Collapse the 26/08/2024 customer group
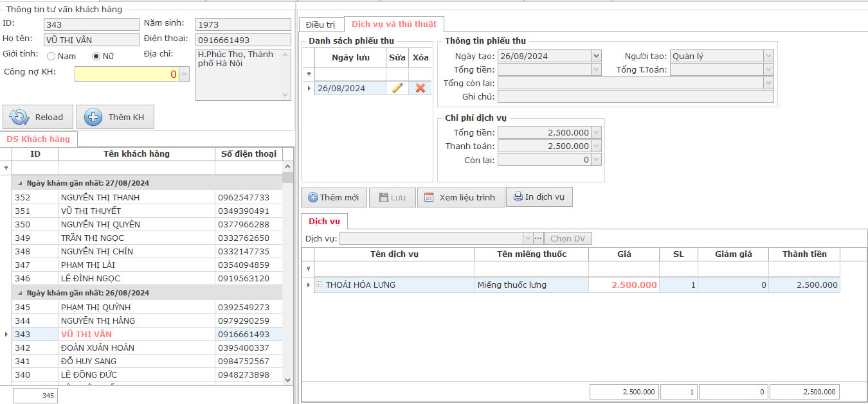Viewport: 868px width, 404px height. tap(19, 293)
